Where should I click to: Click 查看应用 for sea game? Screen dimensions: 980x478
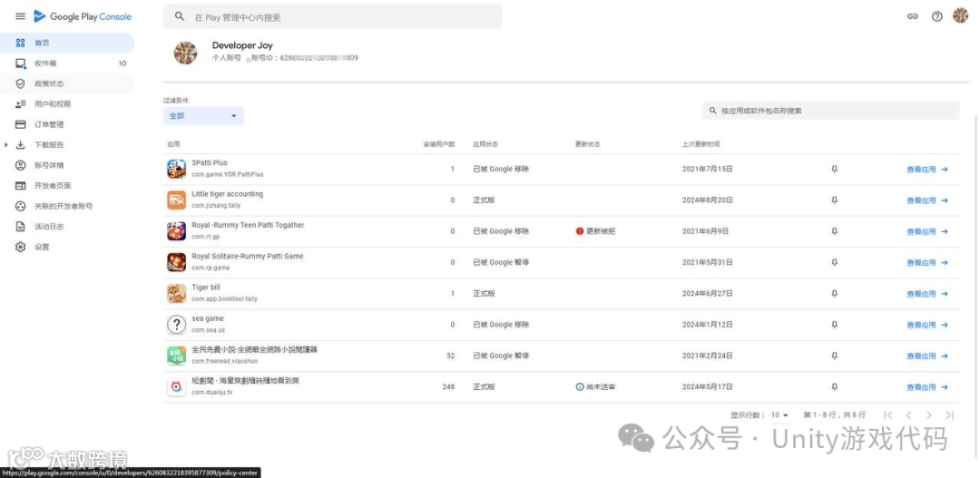point(927,325)
